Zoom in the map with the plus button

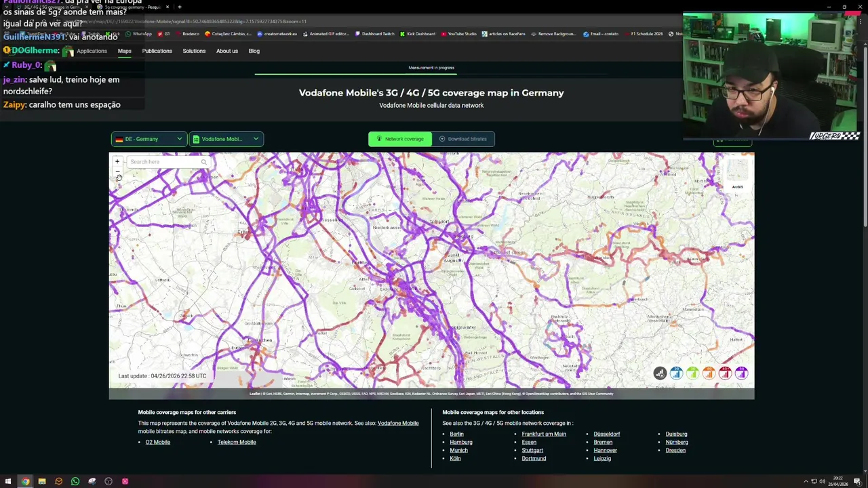pyautogui.click(x=117, y=162)
